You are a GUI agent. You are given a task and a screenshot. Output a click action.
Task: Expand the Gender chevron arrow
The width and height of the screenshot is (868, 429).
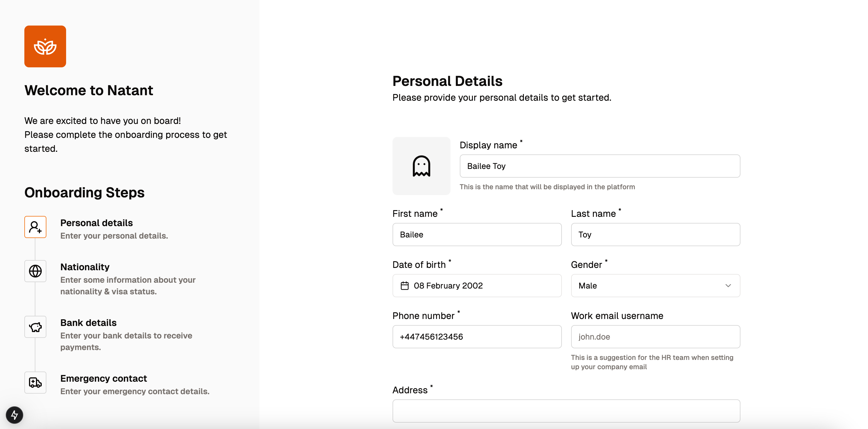[728, 286]
